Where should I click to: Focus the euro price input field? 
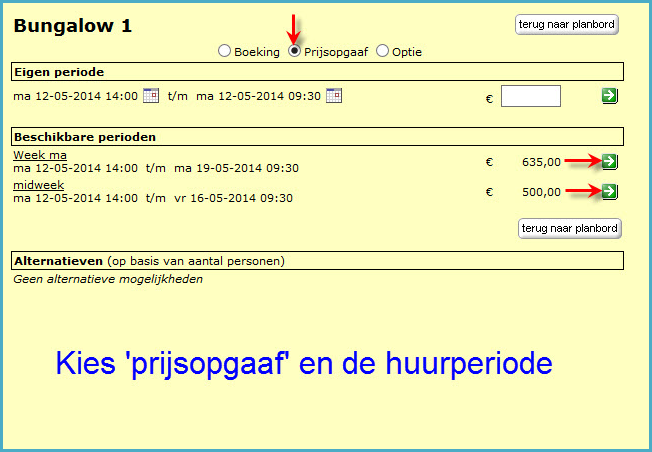(530, 97)
